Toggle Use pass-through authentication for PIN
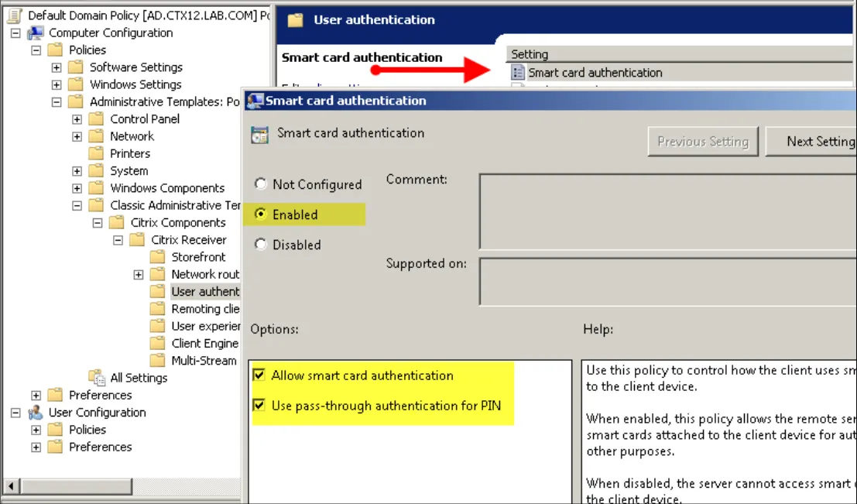Viewport: 857px width, 504px height. 259,405
